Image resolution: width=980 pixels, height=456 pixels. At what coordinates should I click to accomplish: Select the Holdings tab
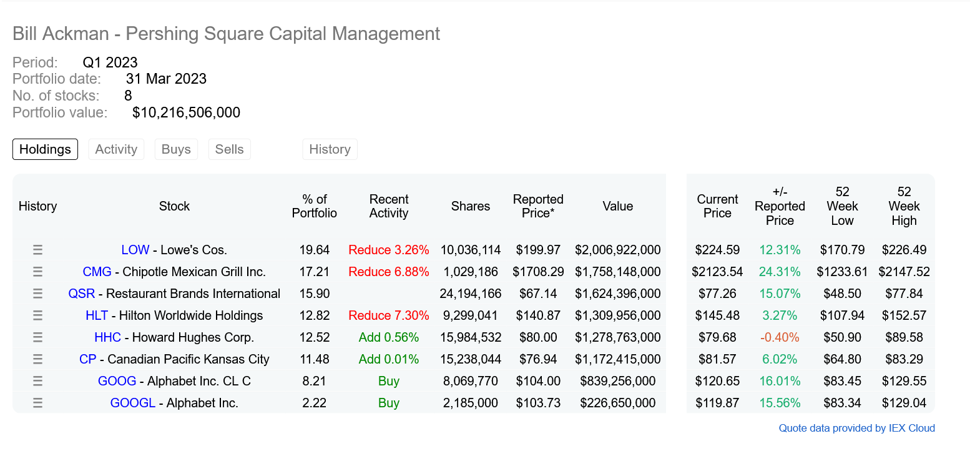(45, 149)
